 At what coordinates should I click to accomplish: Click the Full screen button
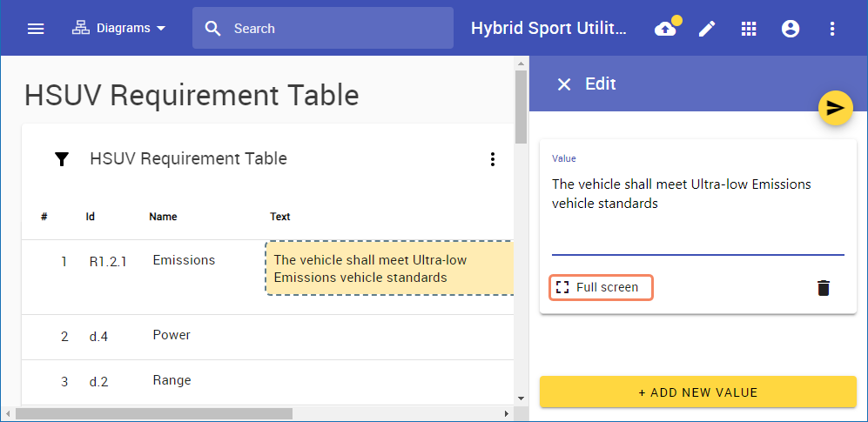click(x=601, y=287)
